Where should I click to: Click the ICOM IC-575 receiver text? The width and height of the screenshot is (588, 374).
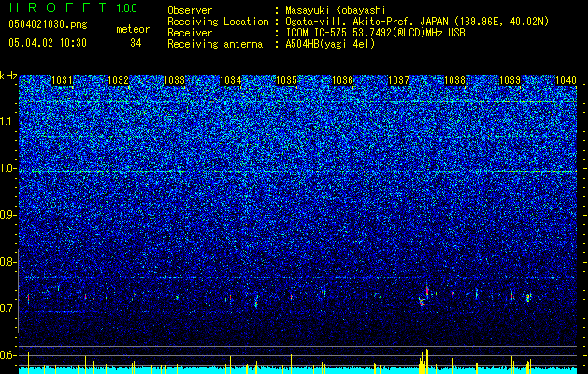[375, 33]
